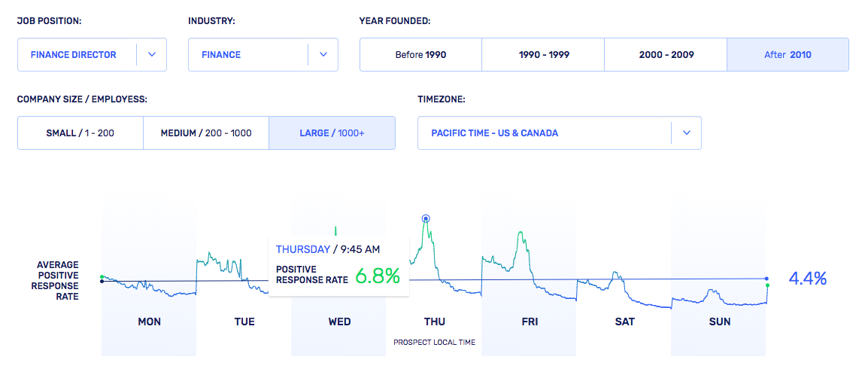The image size is (868, 372).
Task: Open the Timezone dropdown chevron
Action: point(686,133)
